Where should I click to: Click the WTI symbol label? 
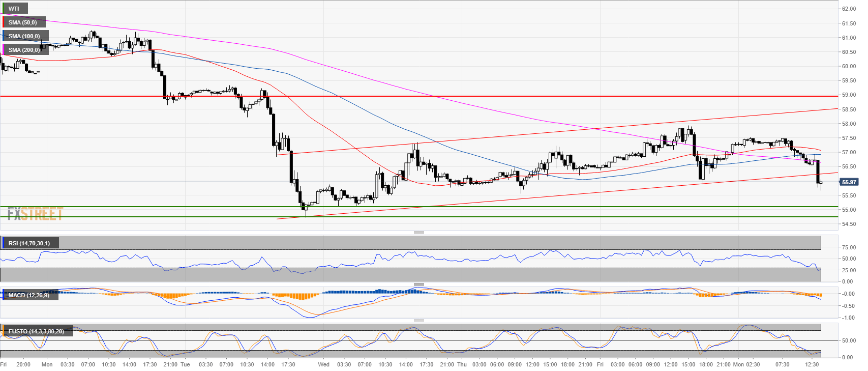point(14,9)
